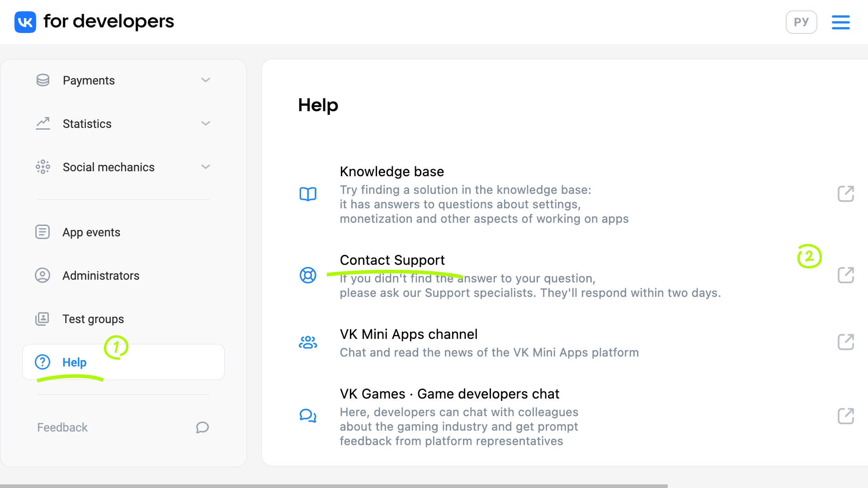
Task: Open Game developers chat external icon
Action: pyautogui.click(x=845, y=416)
